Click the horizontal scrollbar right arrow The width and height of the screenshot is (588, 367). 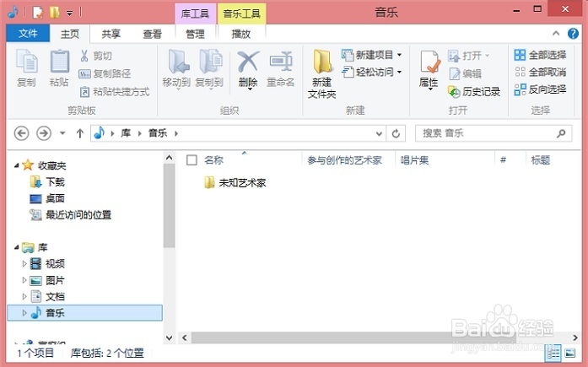[575, 337]
